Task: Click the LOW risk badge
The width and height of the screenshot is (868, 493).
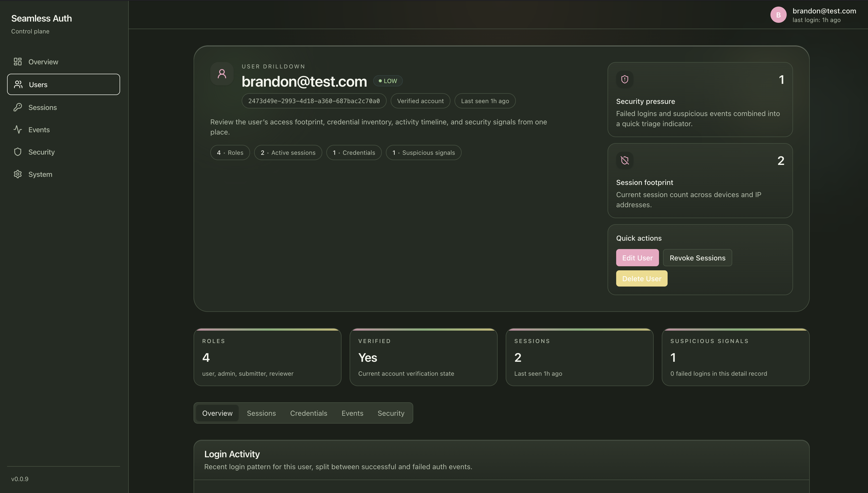Action: [x=388, y=81]
